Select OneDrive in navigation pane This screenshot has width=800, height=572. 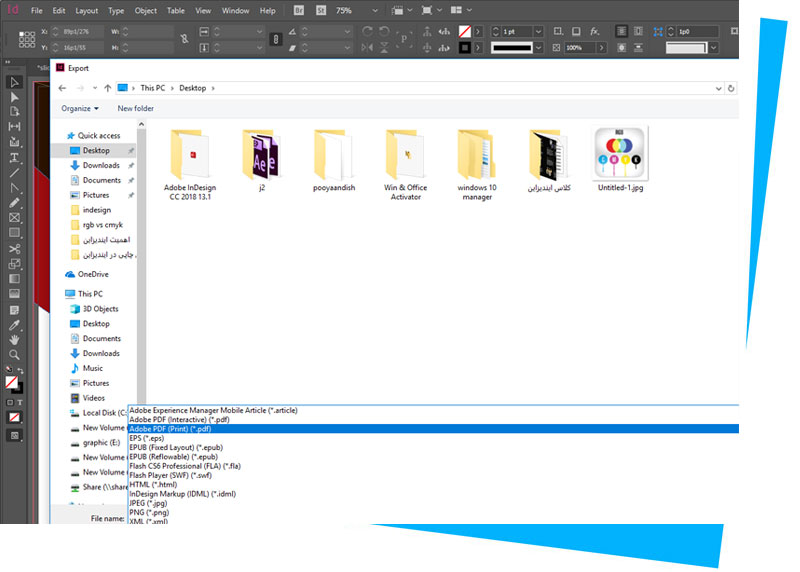[x=87, y=275]
